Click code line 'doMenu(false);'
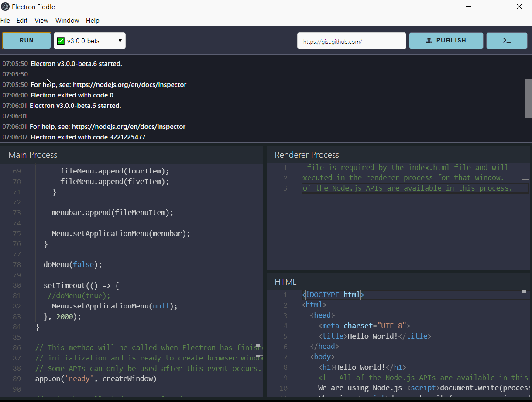This screenshot has width=532, height=402. 72,264
